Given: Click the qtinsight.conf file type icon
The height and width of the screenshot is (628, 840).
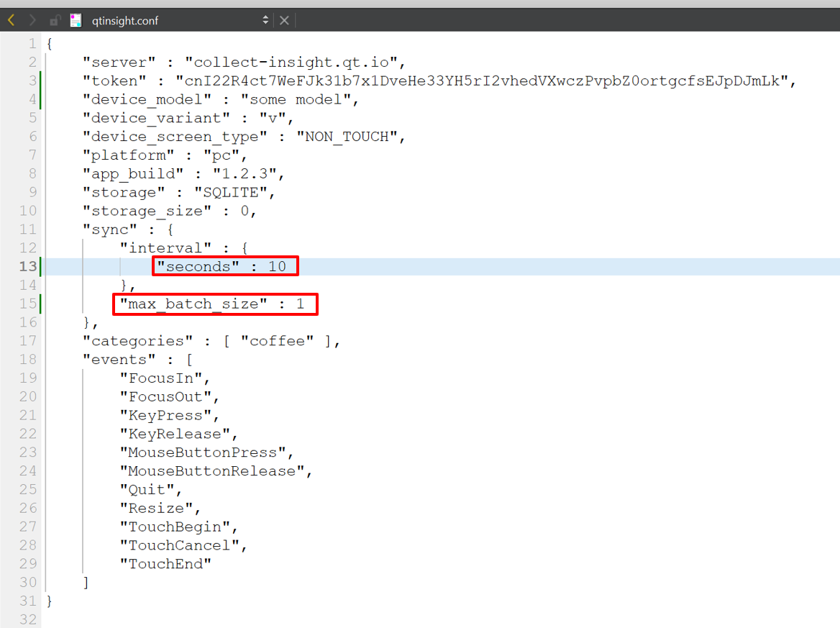Looking at the screenshot, I should coord(76,20).
